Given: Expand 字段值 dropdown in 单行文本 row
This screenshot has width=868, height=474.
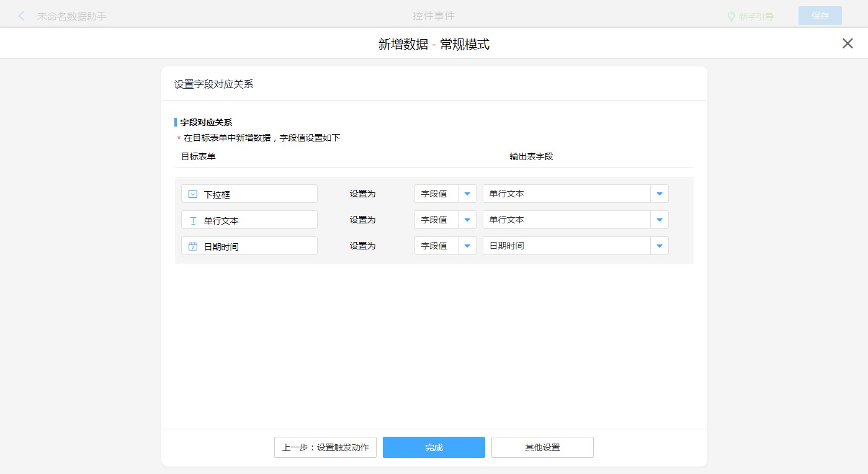Looking at the screenshot, I should pos(467,220).
